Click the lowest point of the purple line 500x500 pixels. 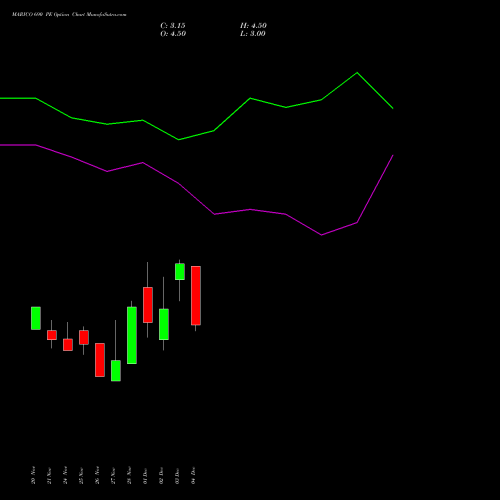point(322,235)
